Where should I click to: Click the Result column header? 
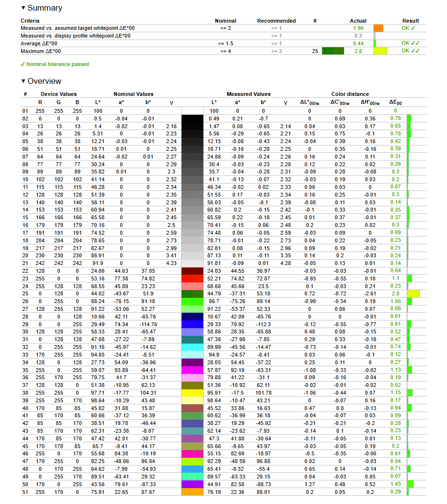pyautogui.click(x=410, y=21)
